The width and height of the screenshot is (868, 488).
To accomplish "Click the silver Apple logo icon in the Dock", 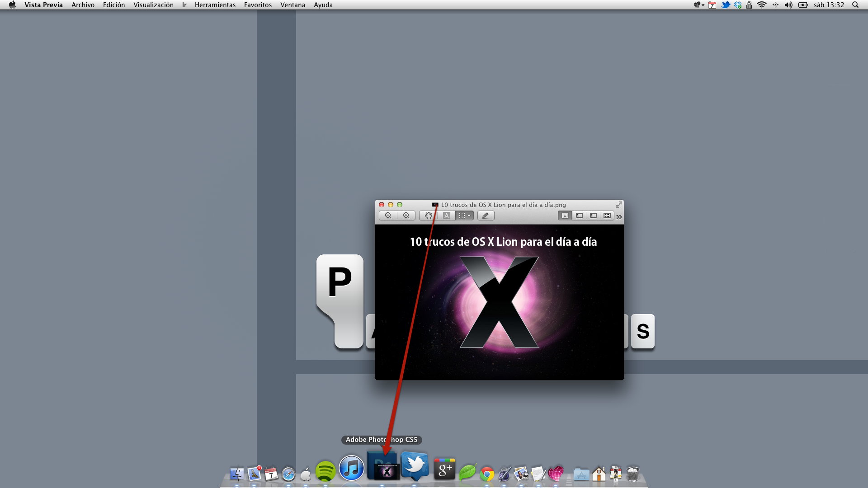I will (306, 475).
